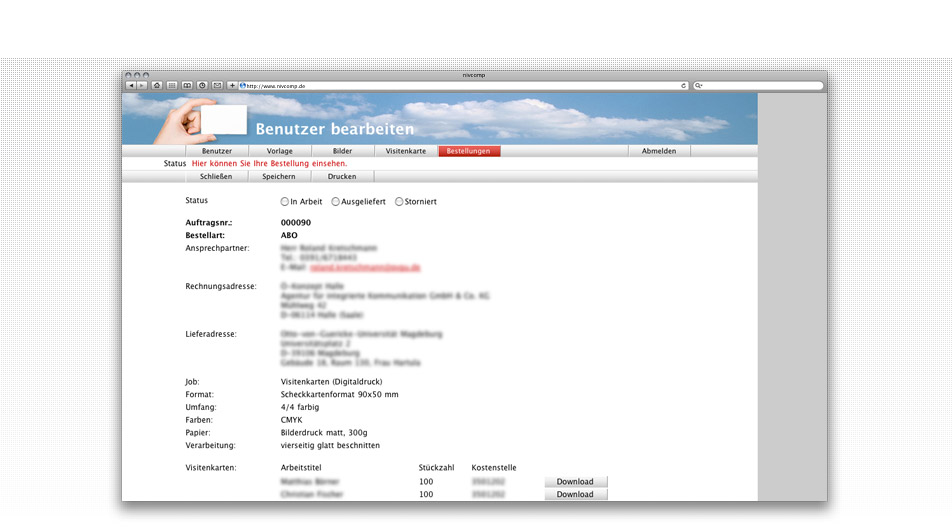
Task: Click the browser forward arrow button
Action: click(x=142, y=86)
